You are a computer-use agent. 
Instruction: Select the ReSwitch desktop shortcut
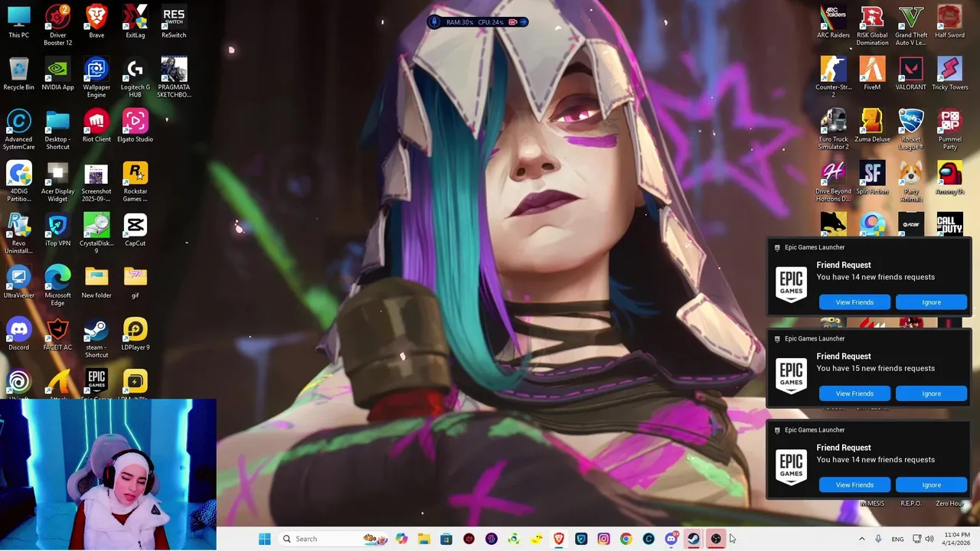pyautogui.click(x=174, y=22)
